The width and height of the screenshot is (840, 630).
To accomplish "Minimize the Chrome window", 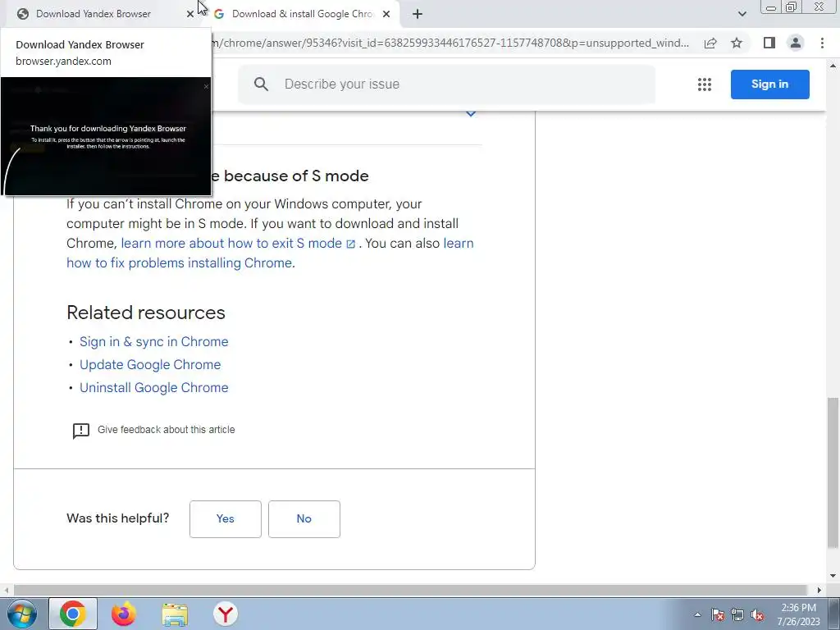I will pyautogui.click(x=771, y=7).
